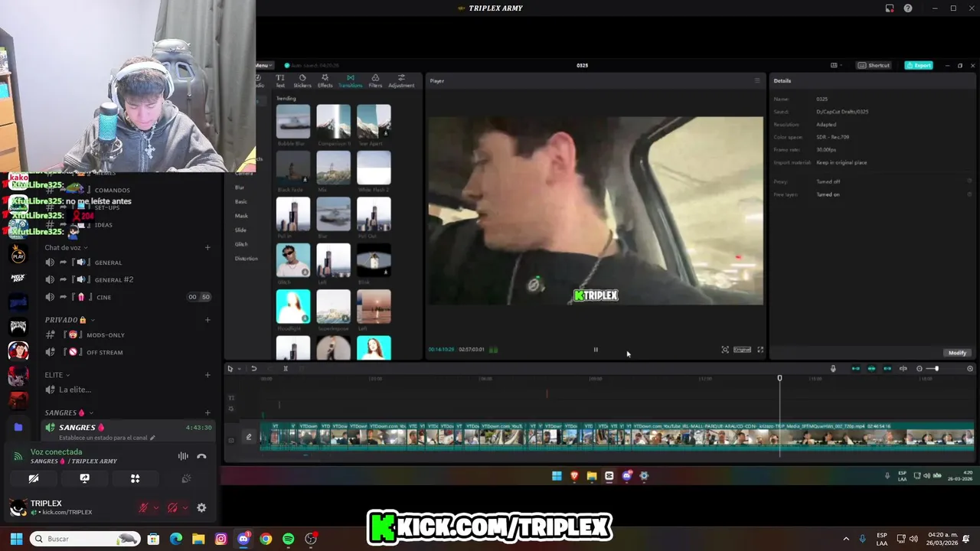Screen dimensions: 980x551
Task: Click the Export button in CapCut
Action: click(x=919, y=65)
